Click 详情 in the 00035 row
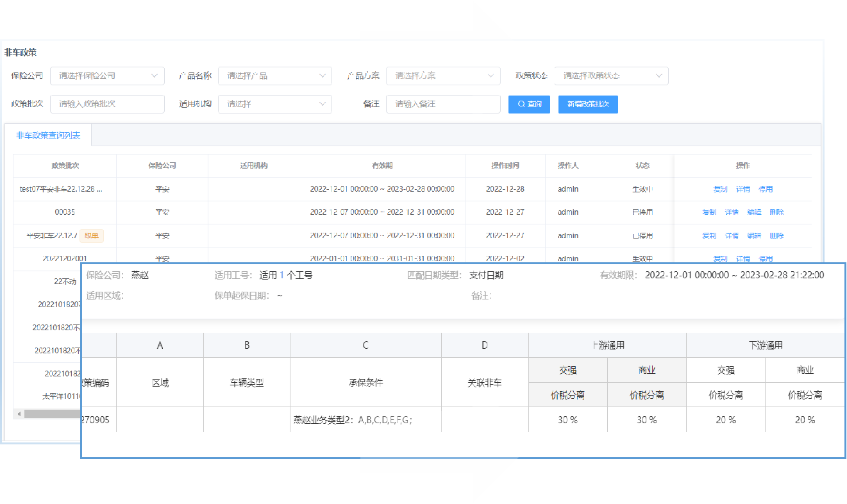Image resolution: width=847 pixels, height=504 pixels. point(732,212)
